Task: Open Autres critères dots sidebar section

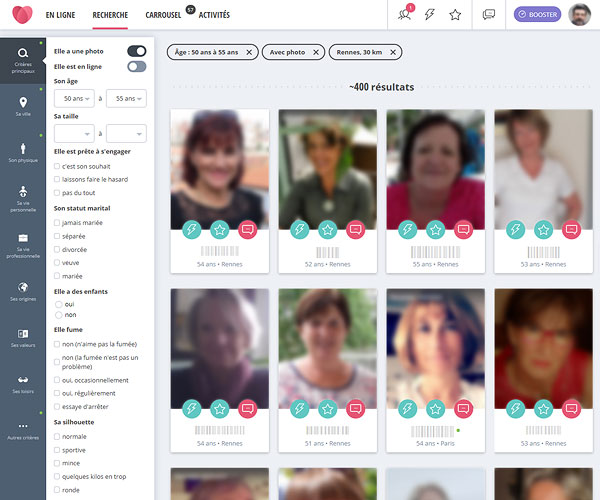Action: coord(23,430)
